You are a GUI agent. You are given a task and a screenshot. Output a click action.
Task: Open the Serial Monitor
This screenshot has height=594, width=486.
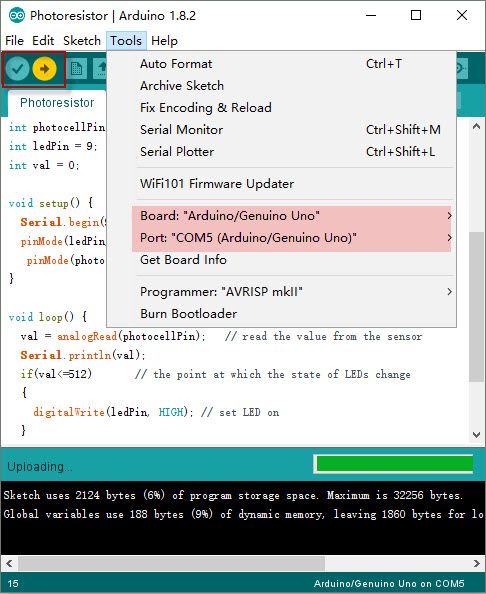coord(282,130)
